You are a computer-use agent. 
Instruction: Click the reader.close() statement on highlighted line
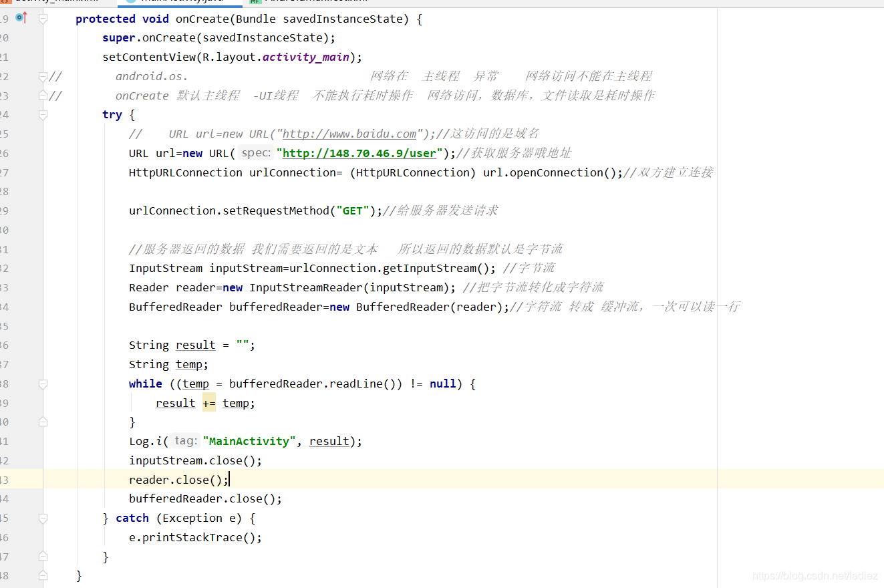tap(178, 480)
